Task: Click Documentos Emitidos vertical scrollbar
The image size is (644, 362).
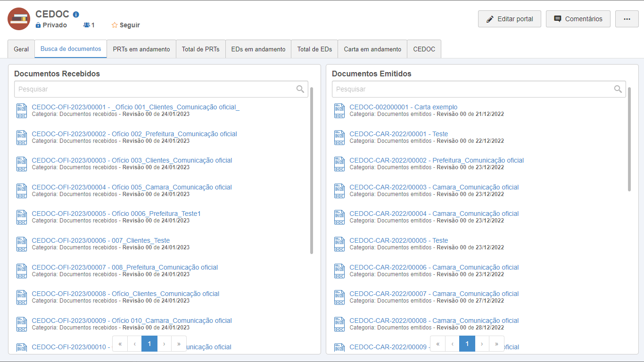Action: coord(629,139)
